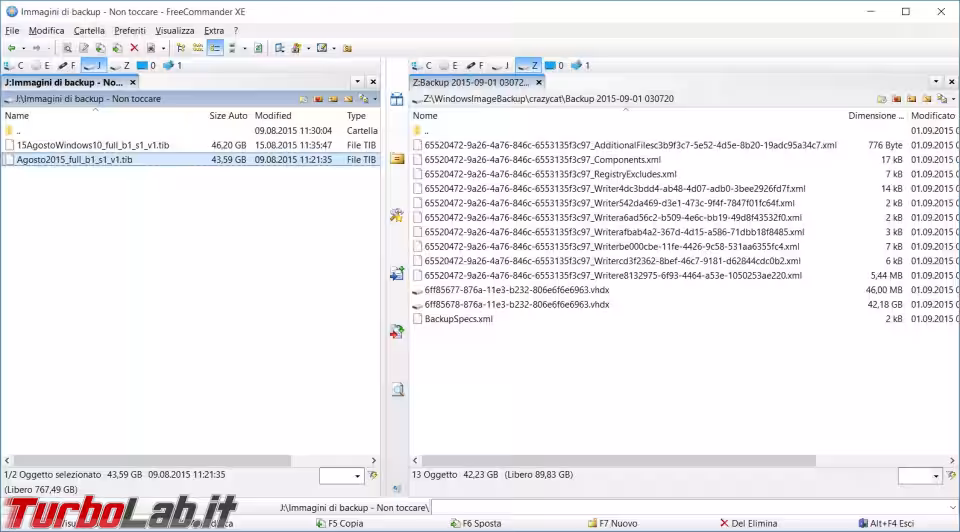
Task: Switch left panel to drive C
Action: 14,66
